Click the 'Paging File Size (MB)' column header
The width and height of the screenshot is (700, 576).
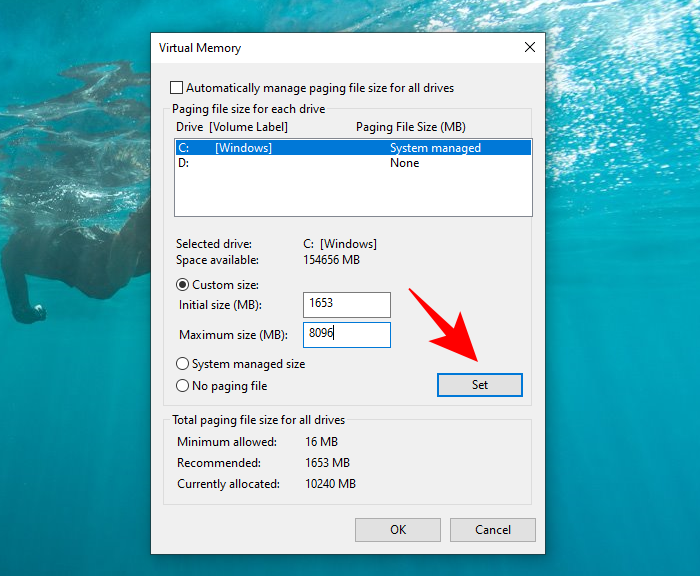(411, 127)
